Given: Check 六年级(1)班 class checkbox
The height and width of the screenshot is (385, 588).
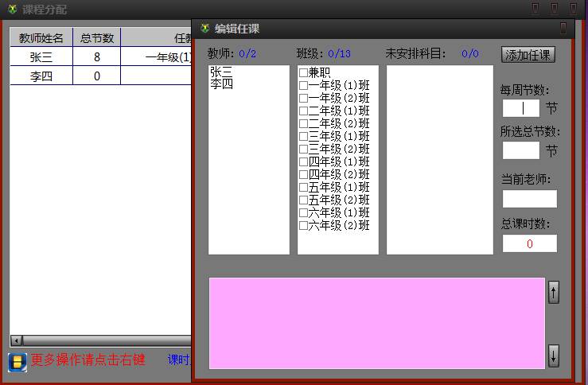Looking at the screenshot, I should (x=303, y=213).
